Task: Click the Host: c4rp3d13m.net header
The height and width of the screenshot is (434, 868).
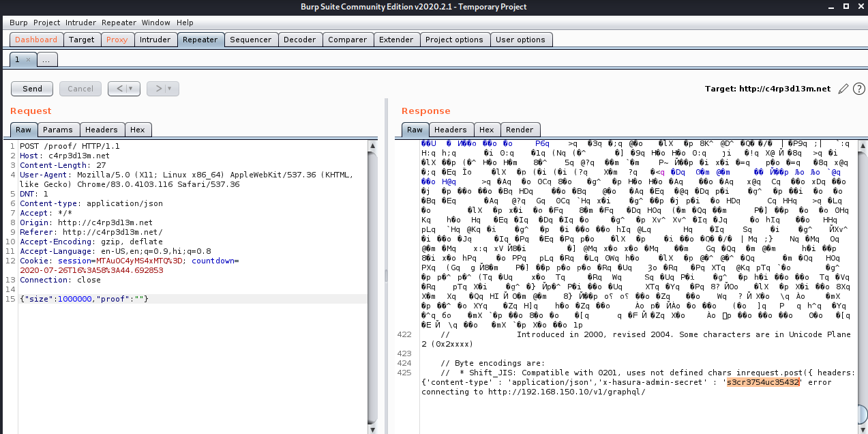Action: [x=65, y=156]
